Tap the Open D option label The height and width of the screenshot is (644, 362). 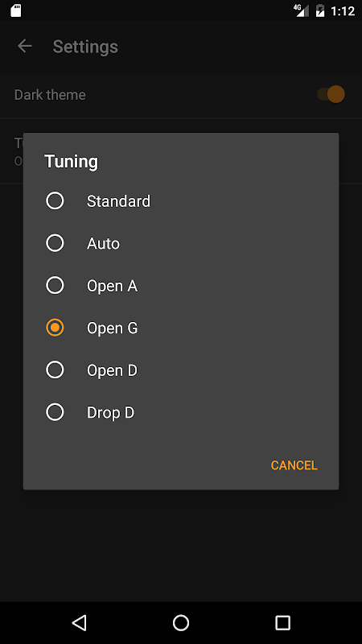coord(112,370)
